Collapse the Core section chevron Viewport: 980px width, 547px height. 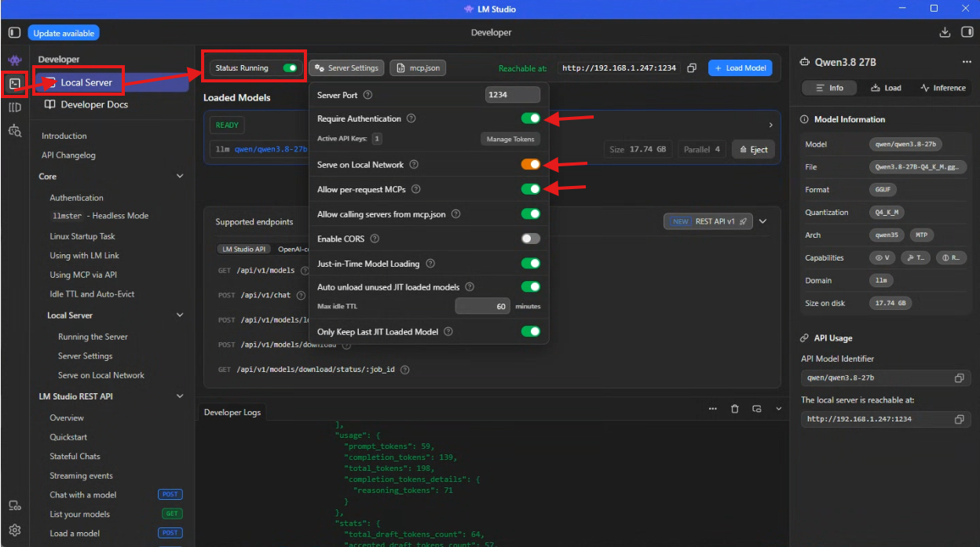(180, 177)
